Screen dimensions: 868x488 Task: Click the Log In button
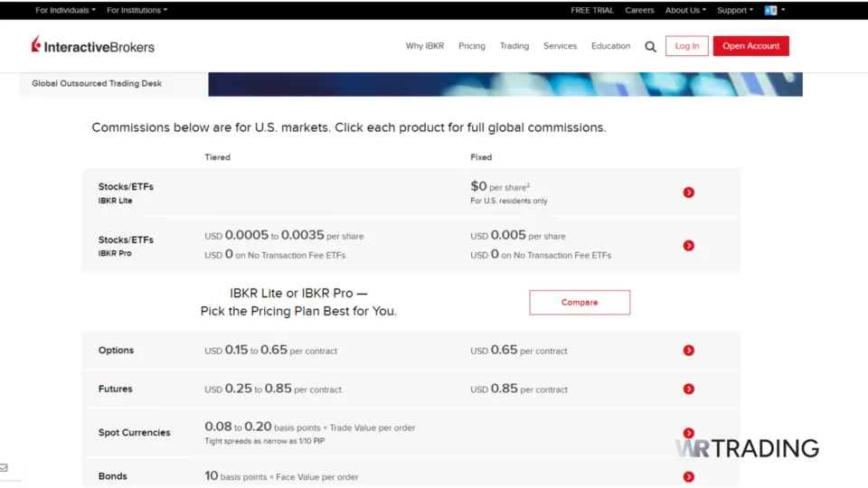tap(687, 46)
